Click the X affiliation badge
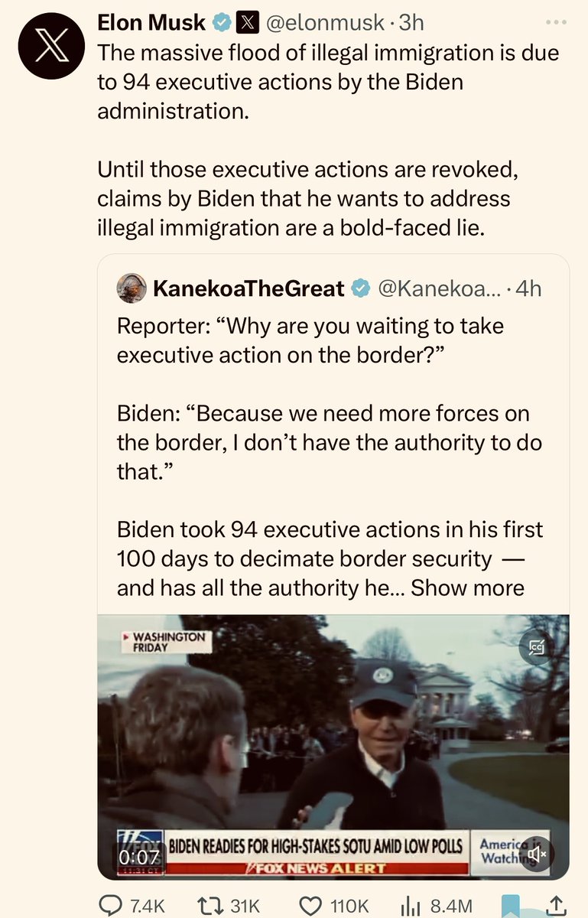 pos(247,24)
